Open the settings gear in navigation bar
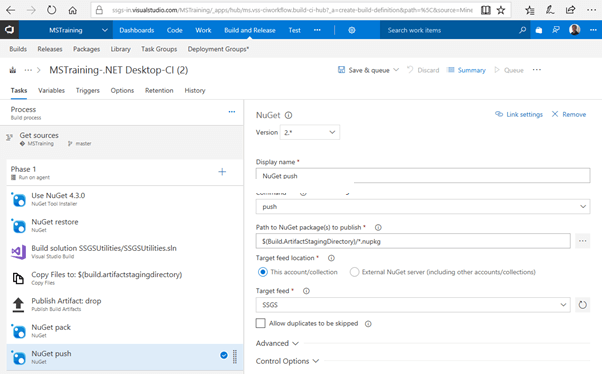The image size is (602, 374). coord(352,30)
